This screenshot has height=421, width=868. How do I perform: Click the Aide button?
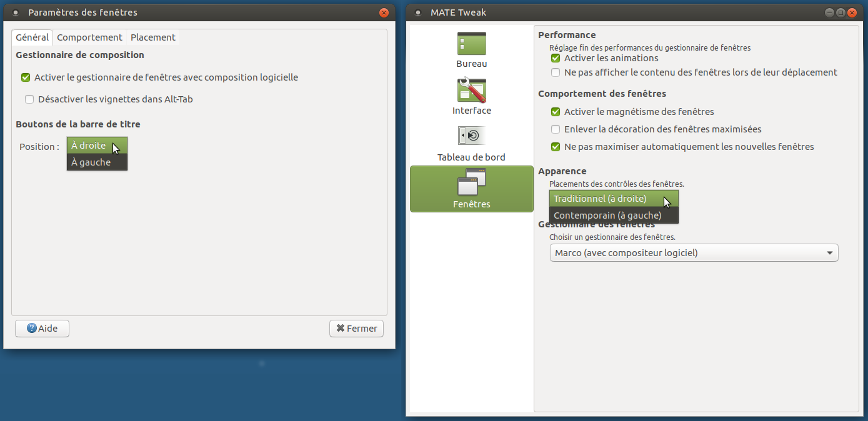click(x=42, y=329)
